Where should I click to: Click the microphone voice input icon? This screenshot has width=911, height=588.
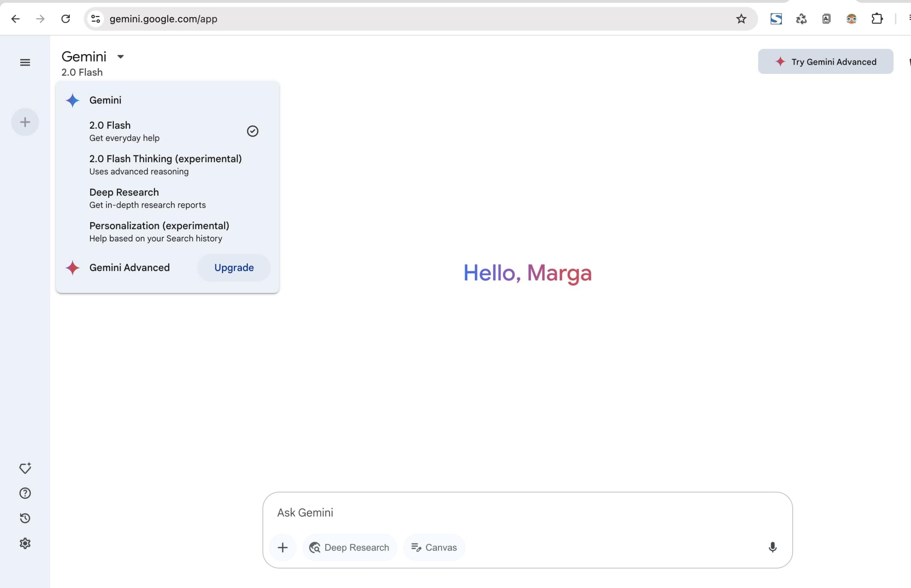click(x=772, y=547)
